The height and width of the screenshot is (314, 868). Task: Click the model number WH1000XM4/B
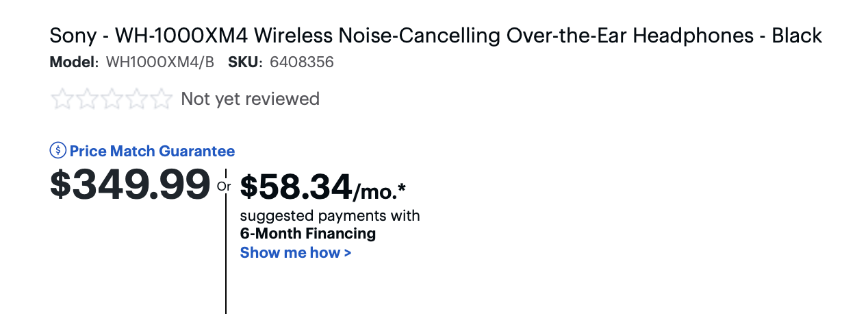[x=159, y=62]
